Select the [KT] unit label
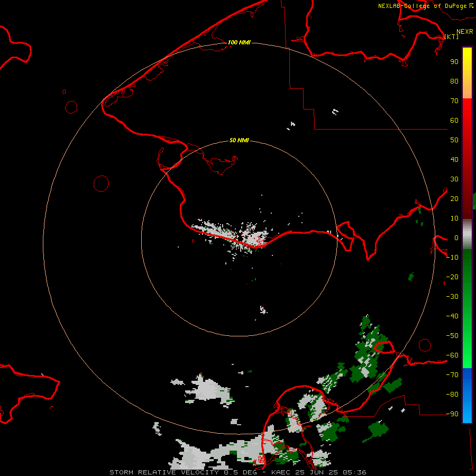Image resolution: width=476 pixels, height=476 pixels. coord(452,36)
